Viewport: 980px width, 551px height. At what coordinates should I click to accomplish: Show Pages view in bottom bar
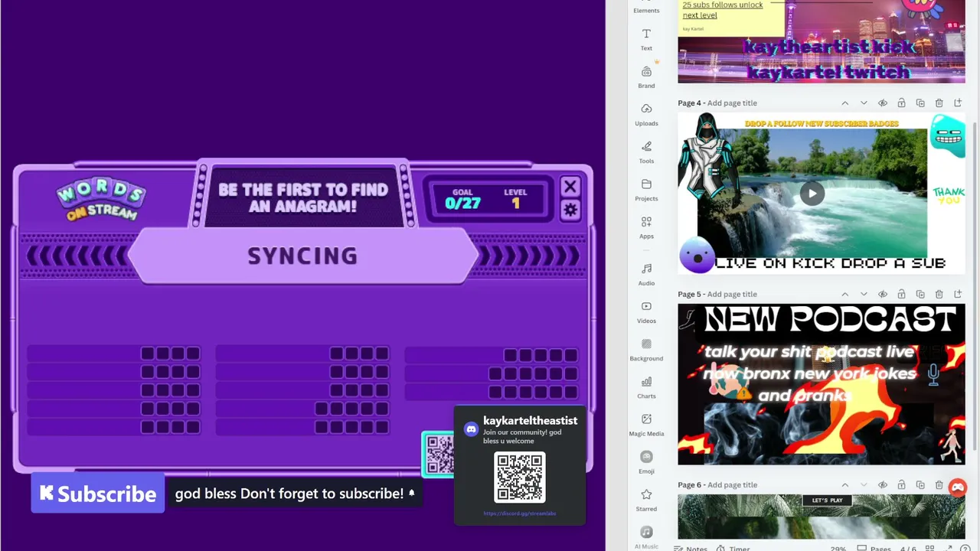click(874, 548)
